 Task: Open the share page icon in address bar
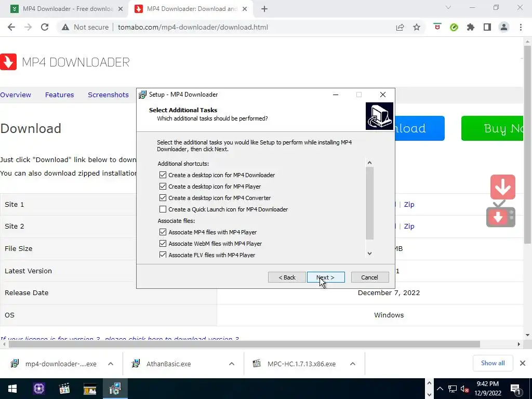(x=400, y=27)
